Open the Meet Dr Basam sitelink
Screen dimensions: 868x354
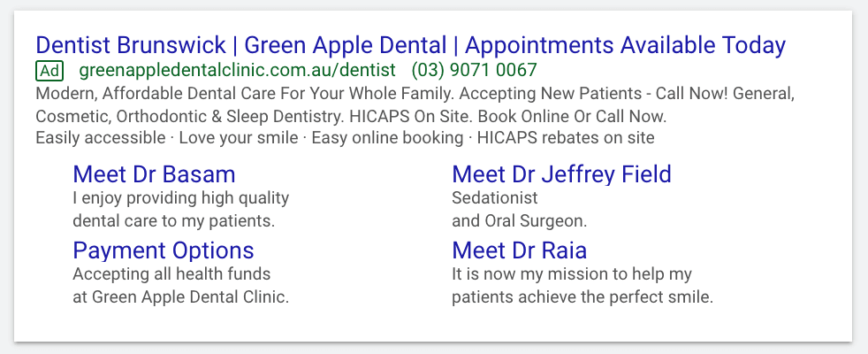(154, 174)
